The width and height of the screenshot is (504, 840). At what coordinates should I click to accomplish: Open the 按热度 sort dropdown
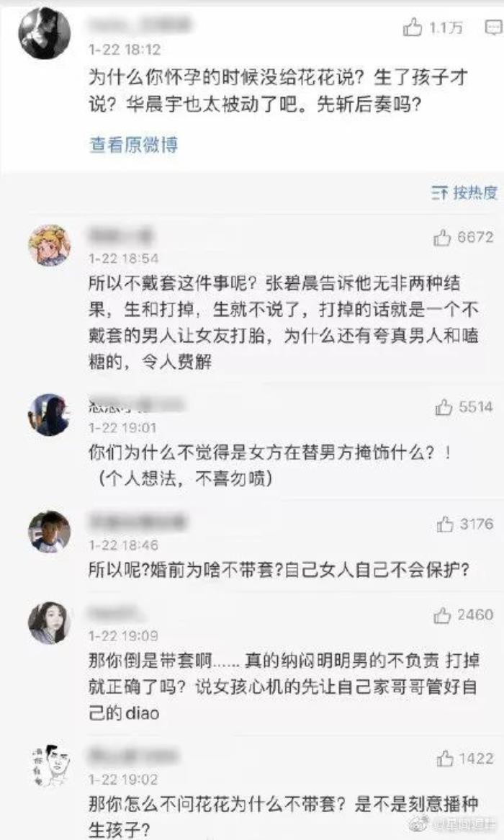click(464, 193)
